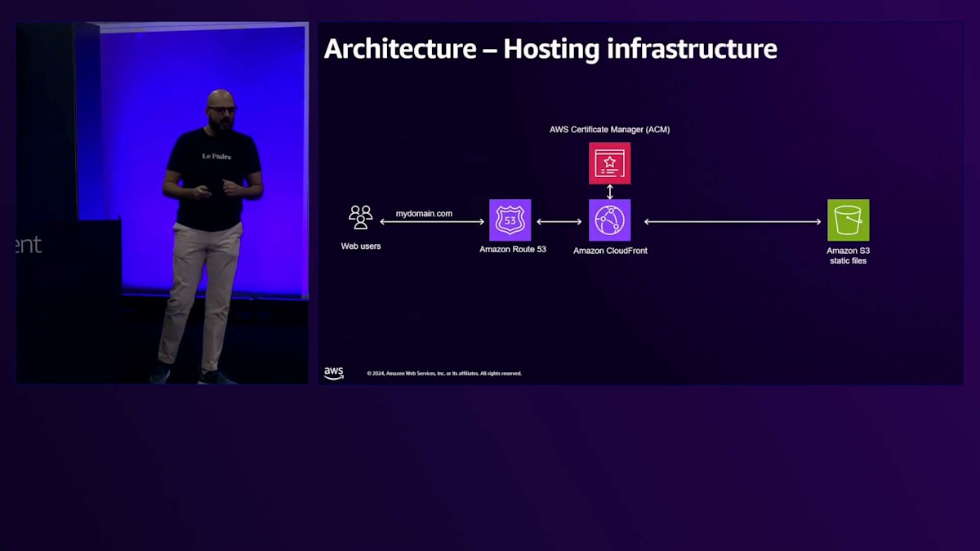Viewport: 980px width, 551px height.
Task: Click the Web users icon
Action: (x=360, y=217)
